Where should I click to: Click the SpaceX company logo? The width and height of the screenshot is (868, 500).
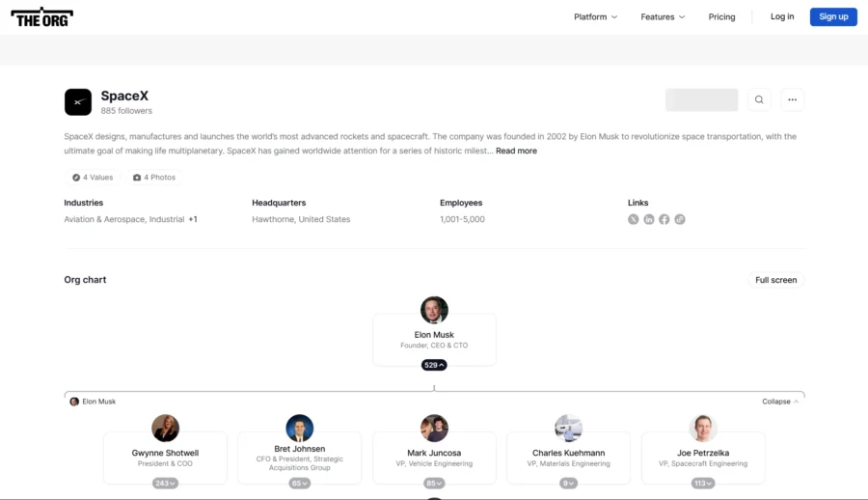click(78, 102)
